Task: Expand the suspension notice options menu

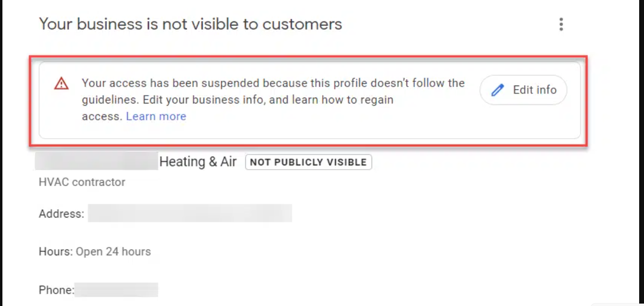Action: click(x=561, y=24)
